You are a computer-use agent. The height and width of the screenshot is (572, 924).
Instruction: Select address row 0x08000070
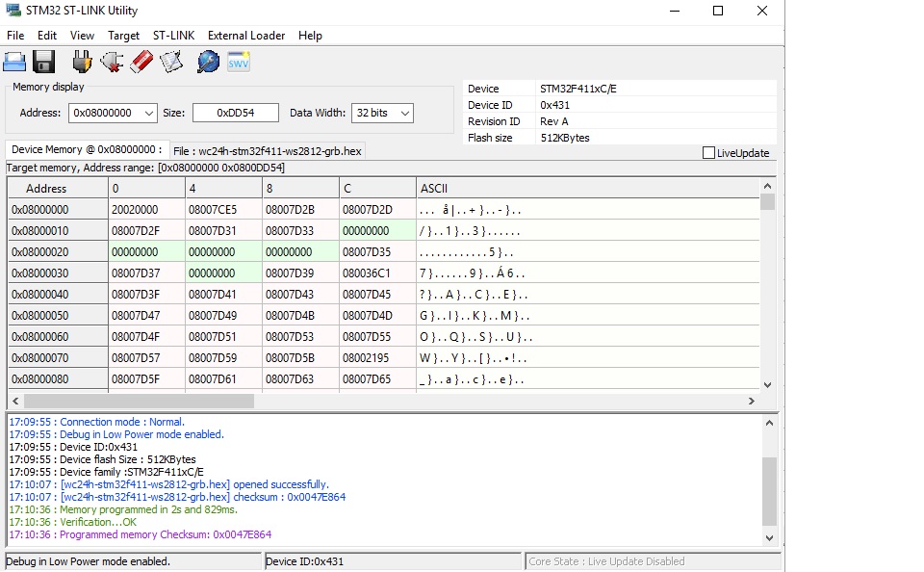tap(58, 358)
